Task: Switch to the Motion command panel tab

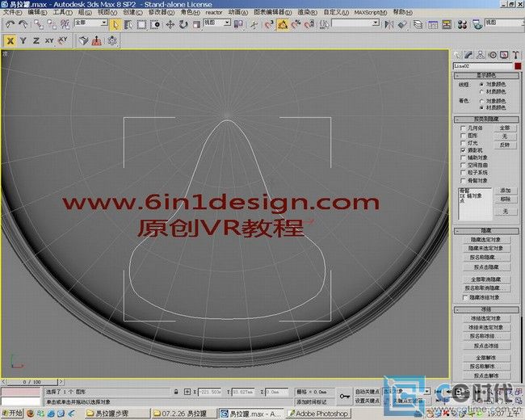Action: (x=492, y=55)
